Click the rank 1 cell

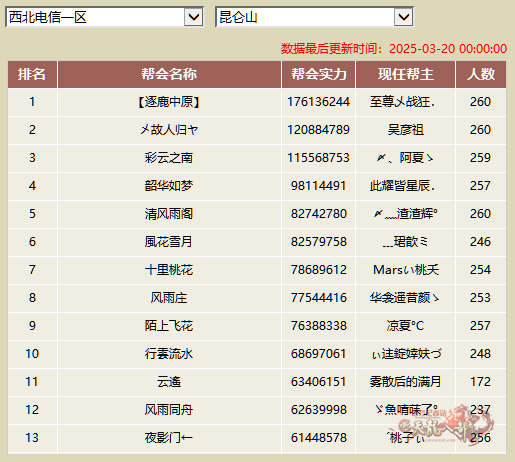click(32, 102)
